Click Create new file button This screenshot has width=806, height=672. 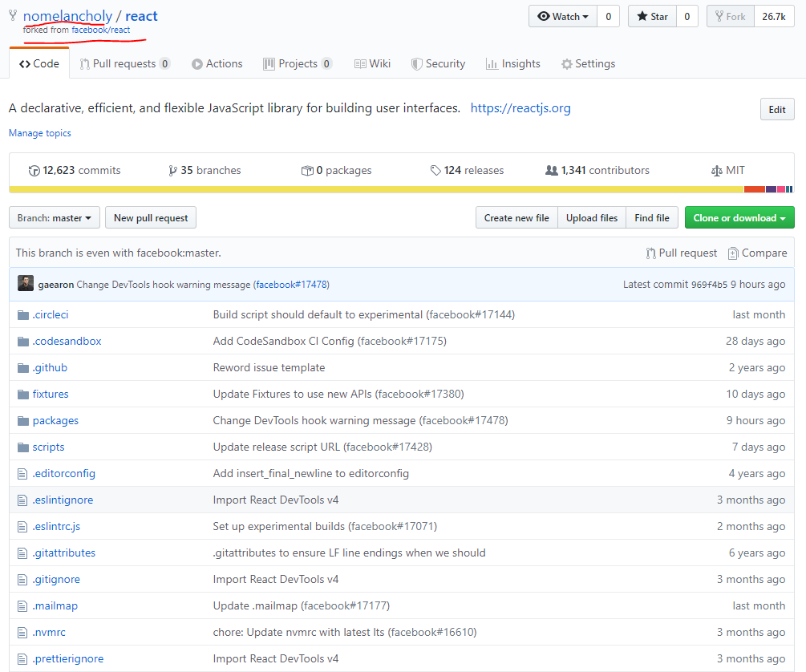coord(516,218)
